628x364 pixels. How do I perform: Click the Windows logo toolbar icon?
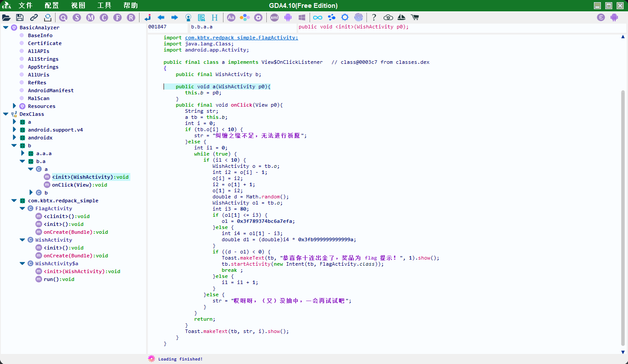coord(302,17)
